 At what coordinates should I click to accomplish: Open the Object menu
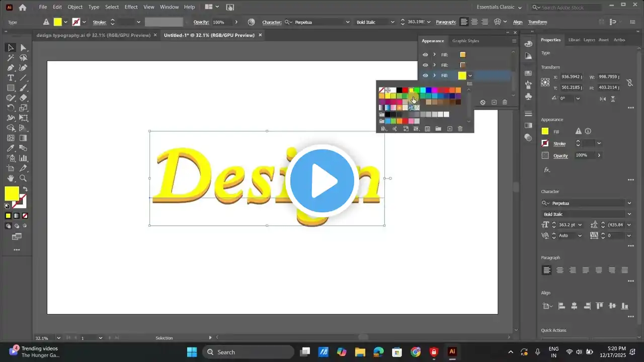click(x=75, y=7)
